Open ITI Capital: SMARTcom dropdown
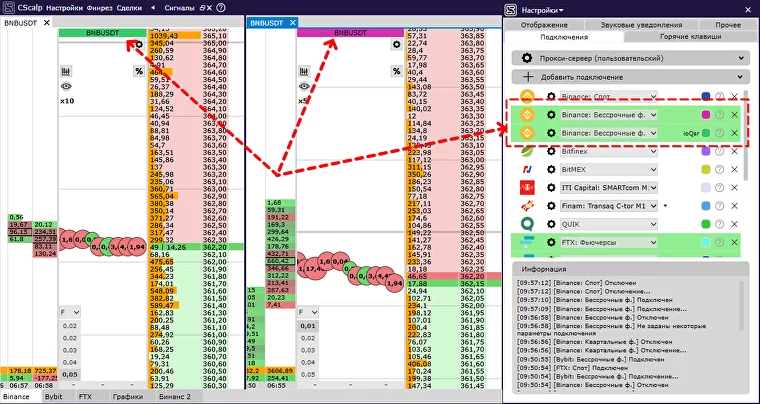Viewport: 760px width, 404px height. [x=609, y=187]
